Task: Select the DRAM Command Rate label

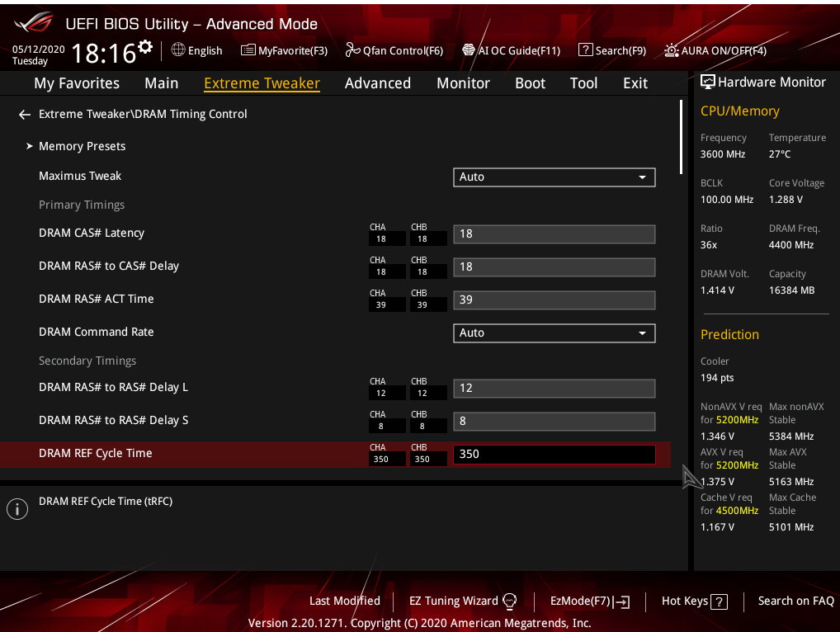Action: (x=96, y=332)
